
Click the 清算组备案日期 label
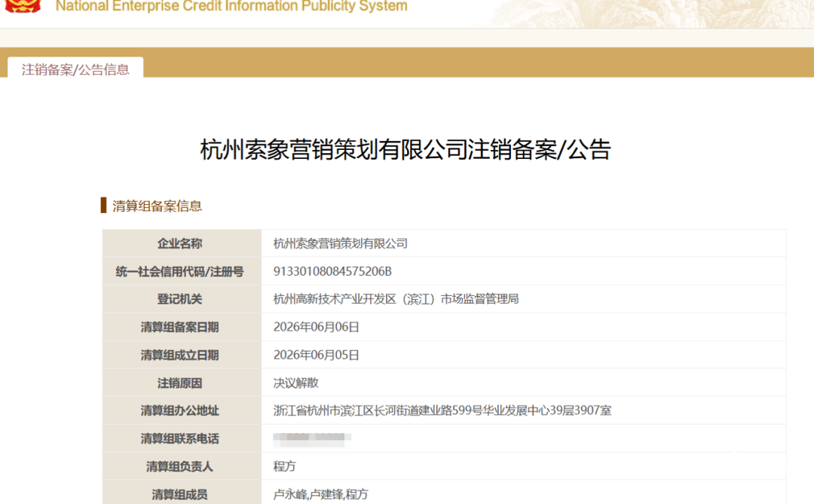click(x=179, y=327)
